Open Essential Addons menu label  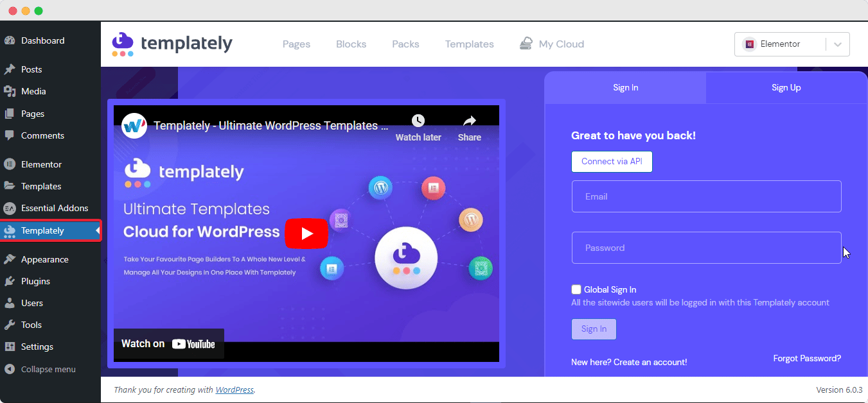[55, 208]
